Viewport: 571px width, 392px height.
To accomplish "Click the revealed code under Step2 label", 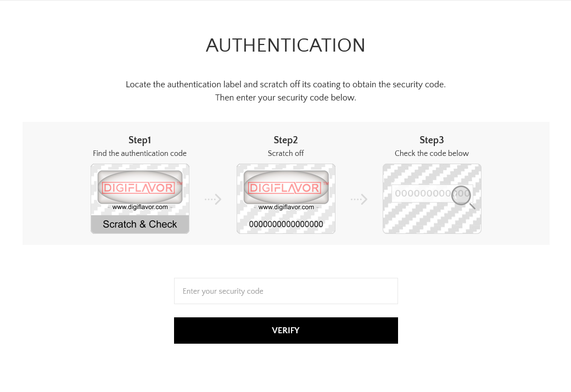I will tap(285, 224).
